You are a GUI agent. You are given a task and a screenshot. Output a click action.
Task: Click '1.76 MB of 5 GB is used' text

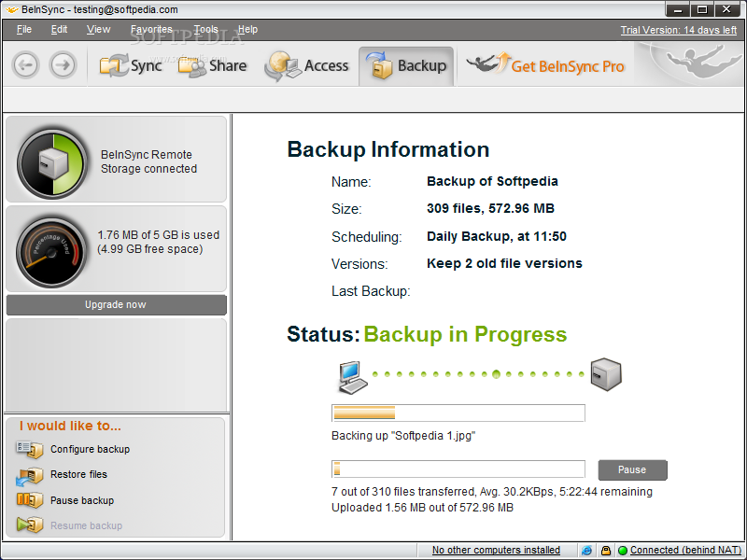158,235
